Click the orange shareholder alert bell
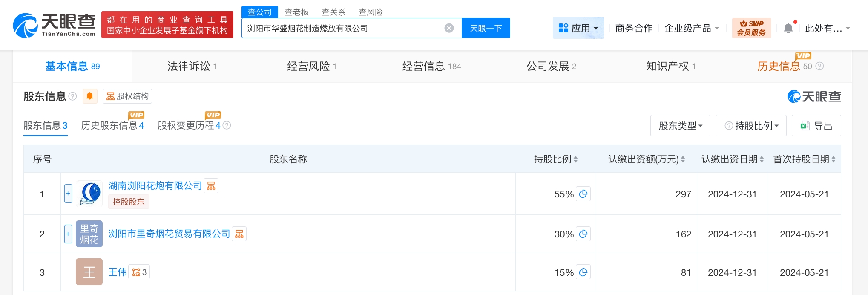This screenshot has height=295, width=868. [x=90, y=96]
